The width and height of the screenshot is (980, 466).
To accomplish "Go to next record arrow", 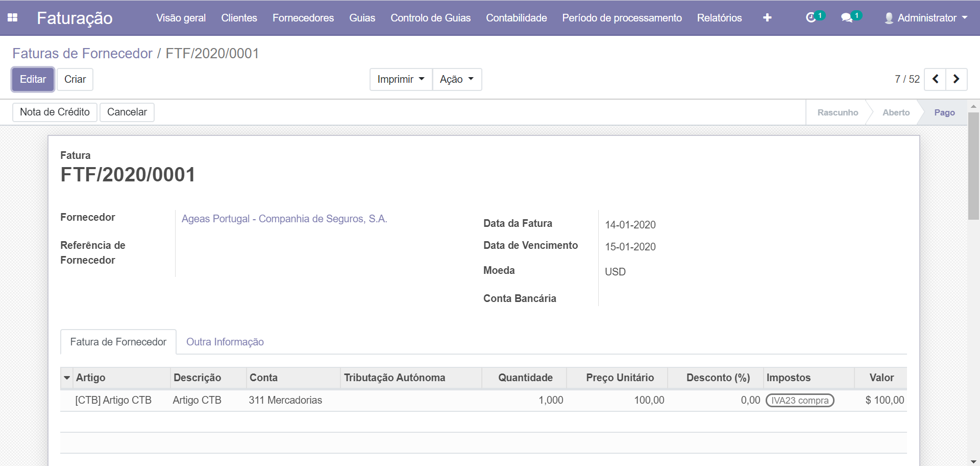I will [957, 79].
